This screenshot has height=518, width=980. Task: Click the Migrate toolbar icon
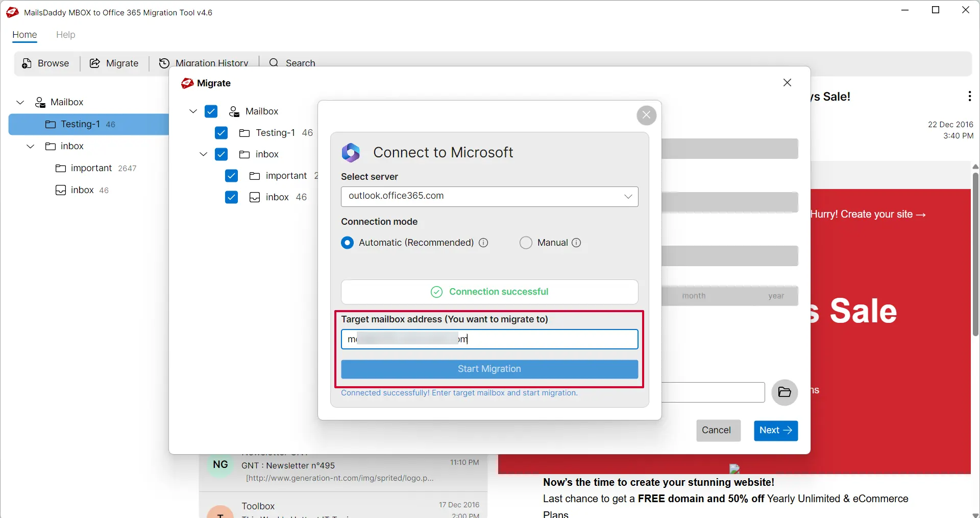[x=95, y=63]
